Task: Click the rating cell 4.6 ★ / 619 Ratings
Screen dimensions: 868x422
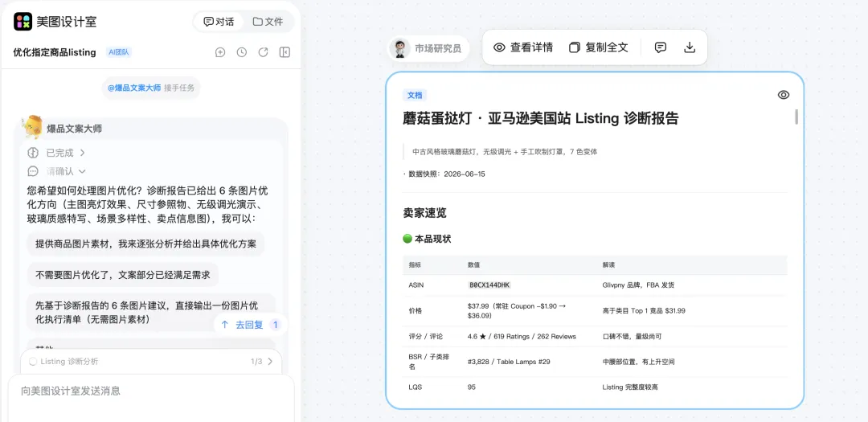Action: pyautogui.click(x=522, y=336)
